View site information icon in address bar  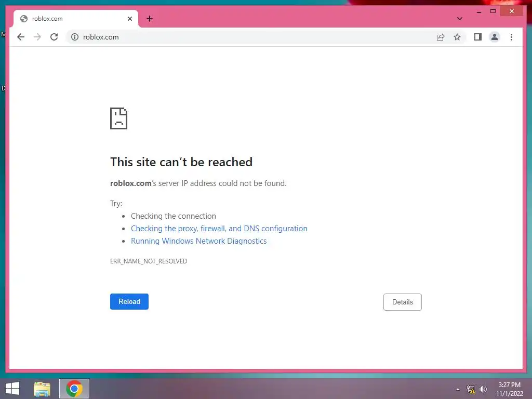pos(75,37)
